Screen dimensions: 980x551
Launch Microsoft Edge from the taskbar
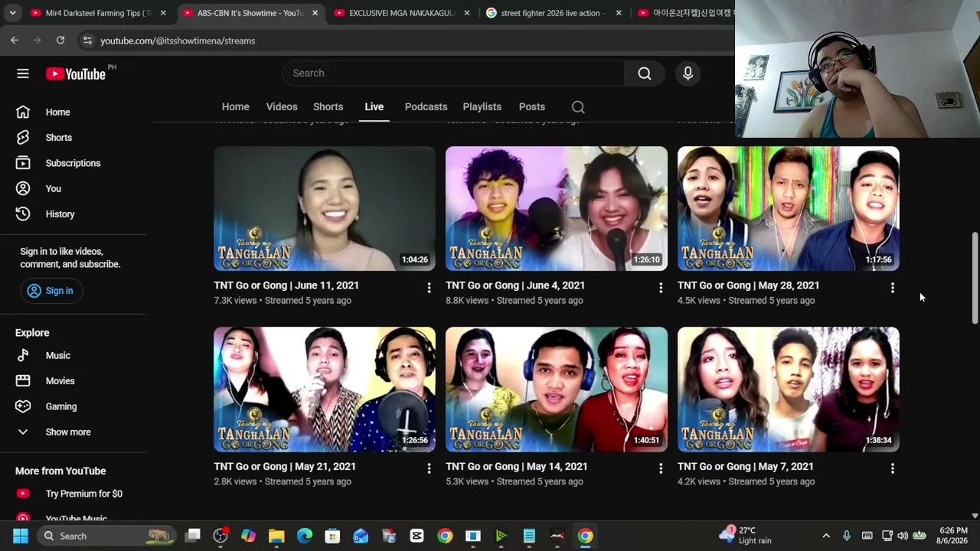[x=305, y=536]
